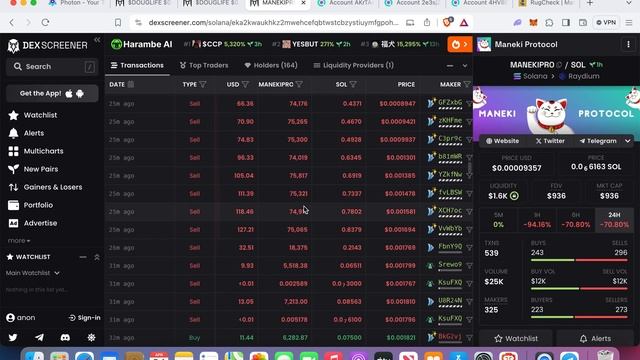Screen dimensions: 640x360
Task: Switch to the Holders (164) tab
Action: coord(271,65)
